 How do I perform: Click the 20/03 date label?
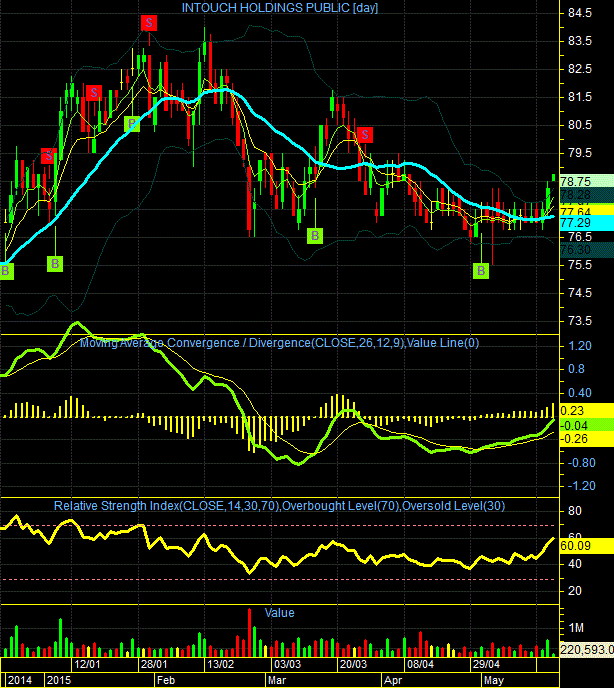pos(353,664)
